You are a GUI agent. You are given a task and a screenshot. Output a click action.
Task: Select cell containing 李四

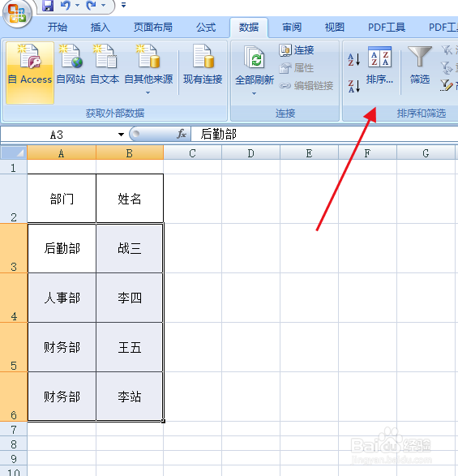tap(130, 298)
